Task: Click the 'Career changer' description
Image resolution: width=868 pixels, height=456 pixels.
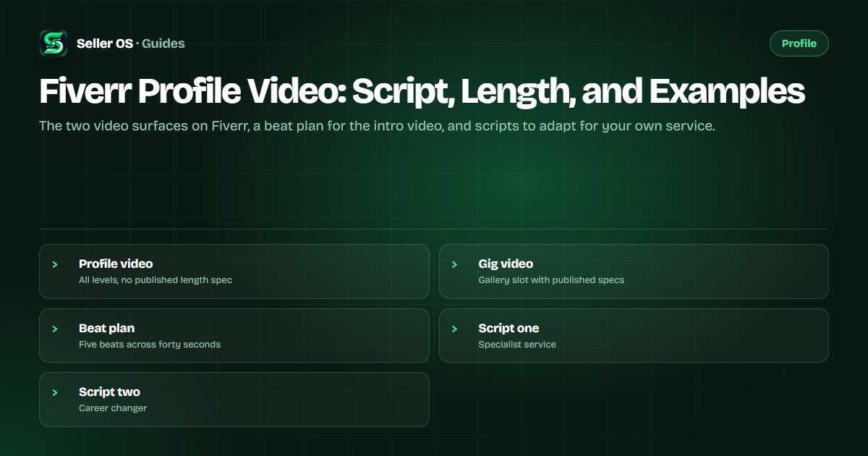Action: (x=113, y=408)
